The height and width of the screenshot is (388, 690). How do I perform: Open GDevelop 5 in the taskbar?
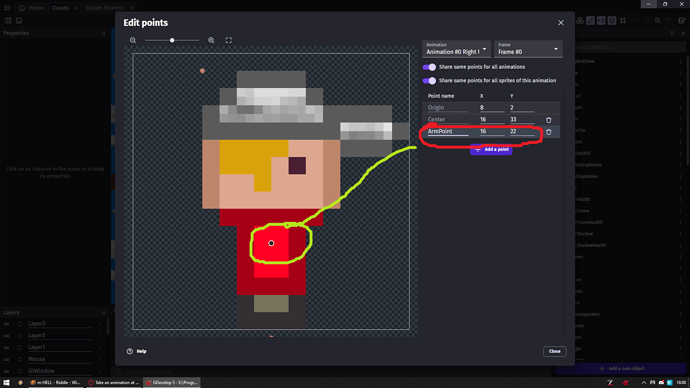click(172, 382)
